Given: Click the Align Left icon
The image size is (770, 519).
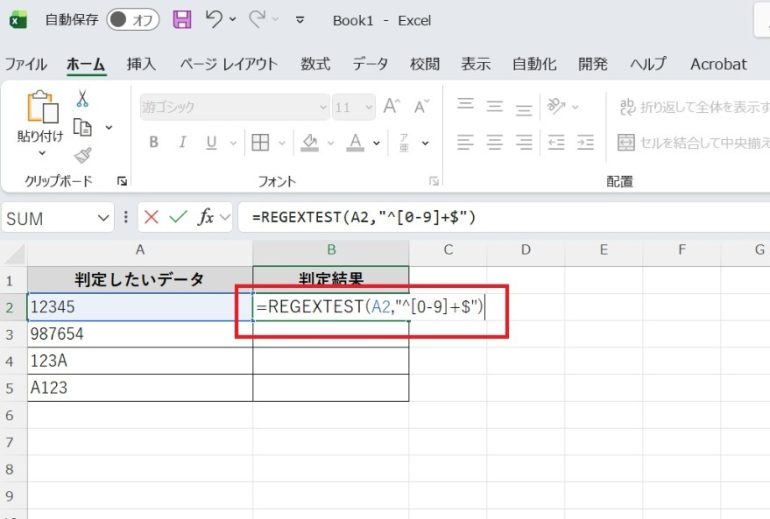Looking at the screenshot, I should click(x=466, y=142).
